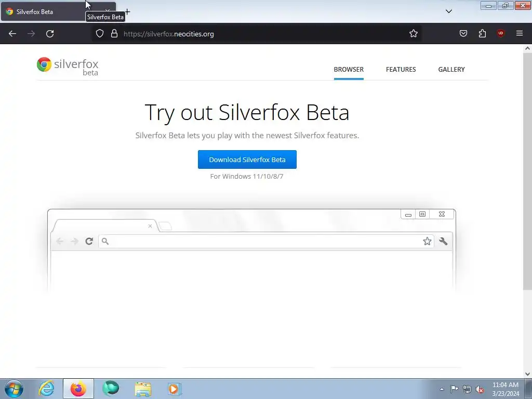
Task: Open a new tab with plus button
Action: (x=127, y=12)
